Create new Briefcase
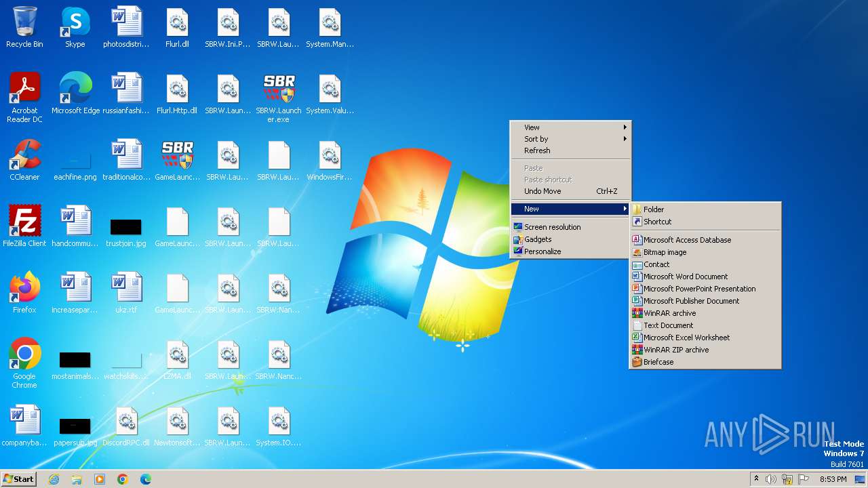This screenshot has height=488, width=868. pos(705,362)
